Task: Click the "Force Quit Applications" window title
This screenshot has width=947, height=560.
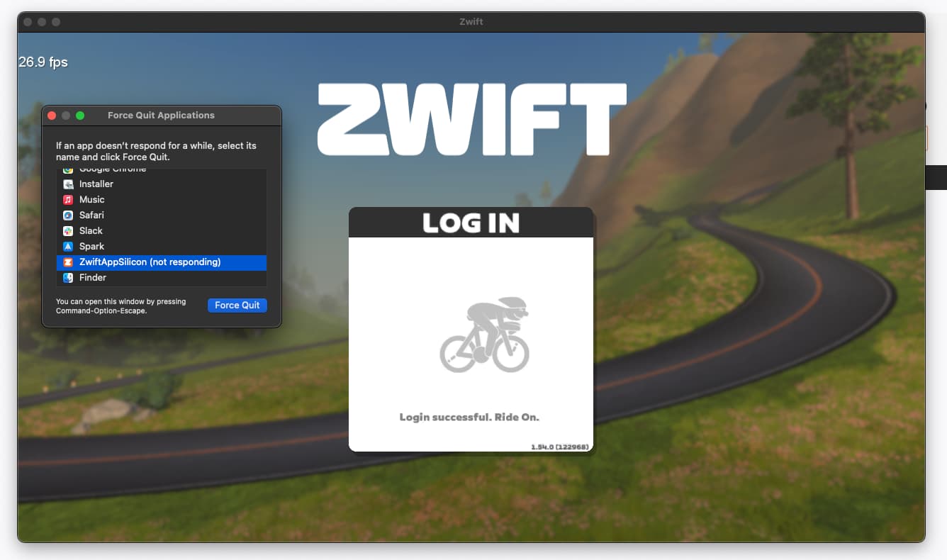Action: pyautogui.click(x=161, y=116)
